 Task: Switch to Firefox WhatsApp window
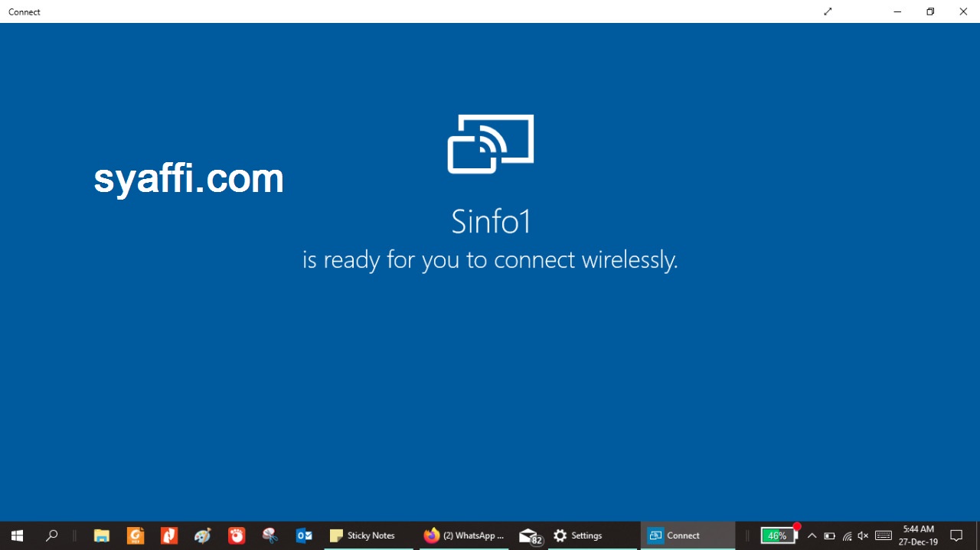pyautogui.click(x=464, y=535)
